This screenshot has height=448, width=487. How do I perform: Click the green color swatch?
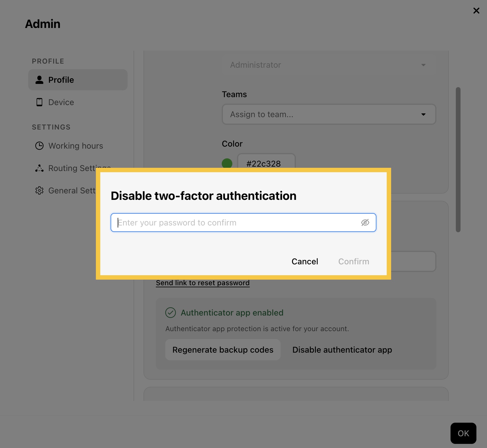[227, 163]
